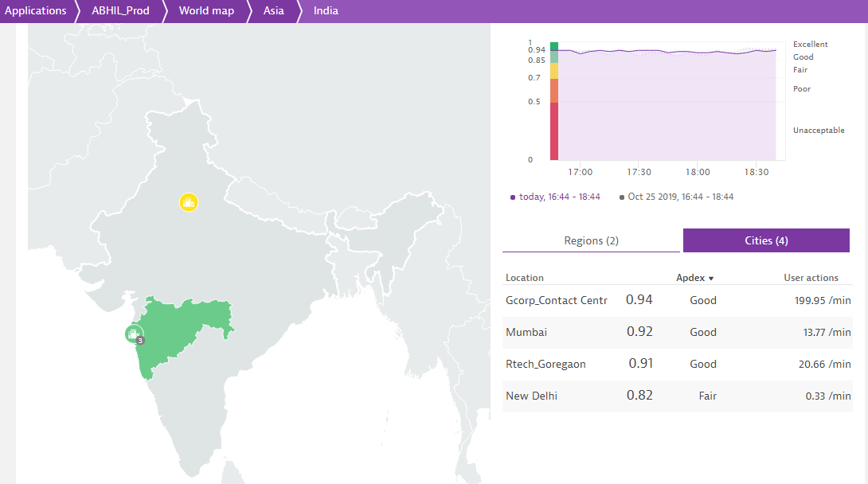Open the Gcorp_Contact Centr location row

[556, 300]
